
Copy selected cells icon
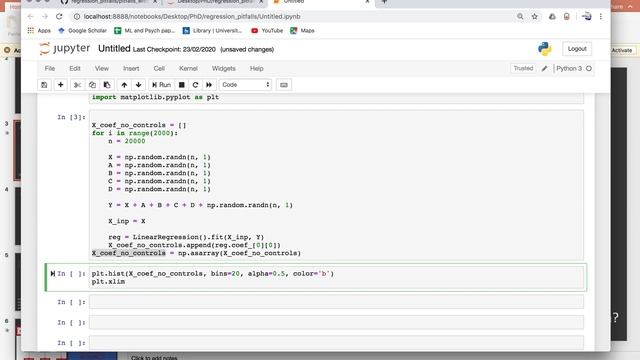[92, 85]
